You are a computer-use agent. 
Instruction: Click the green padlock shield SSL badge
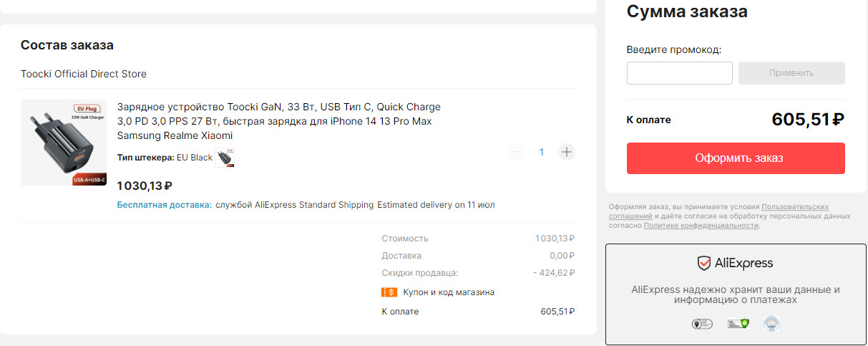coord(738,324)
